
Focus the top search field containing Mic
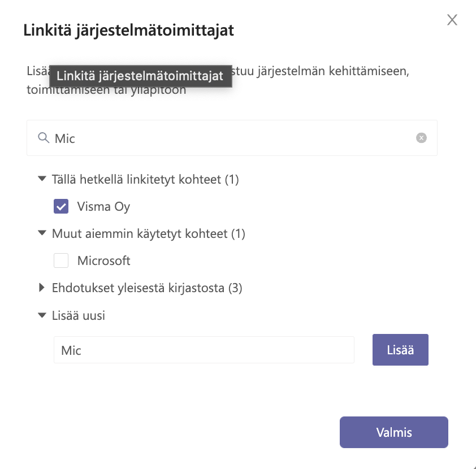pos(232,138)
